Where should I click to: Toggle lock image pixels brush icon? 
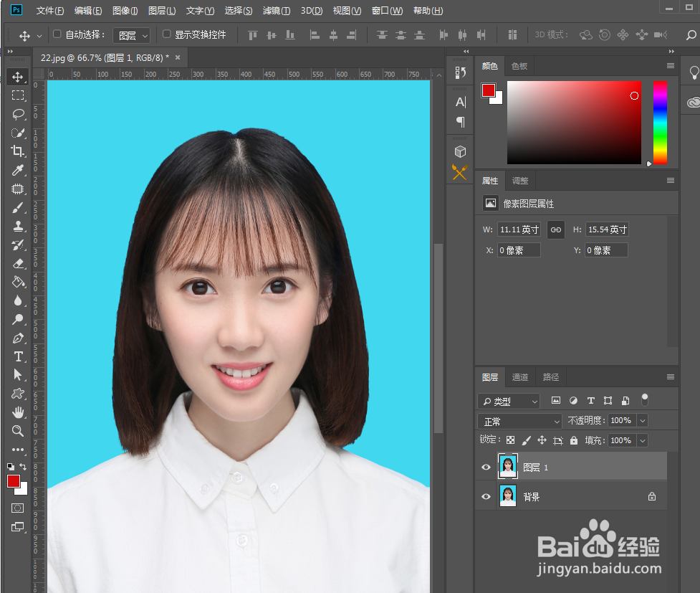click(527, 440)
